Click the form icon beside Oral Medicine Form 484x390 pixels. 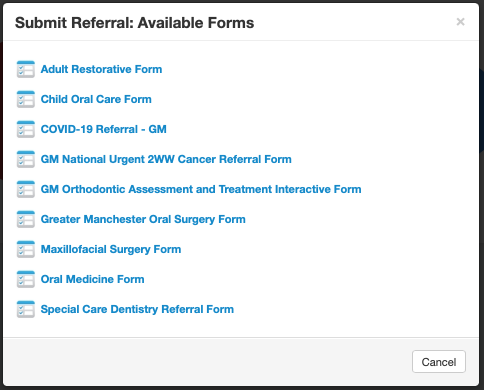pyautogui.click(x=26, y=279)
